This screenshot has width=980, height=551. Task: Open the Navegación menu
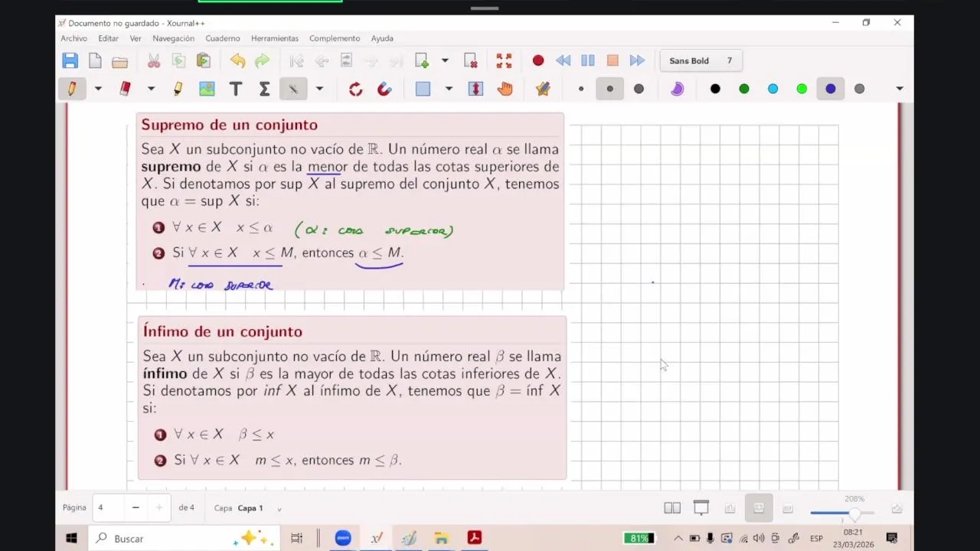(173, 38)
